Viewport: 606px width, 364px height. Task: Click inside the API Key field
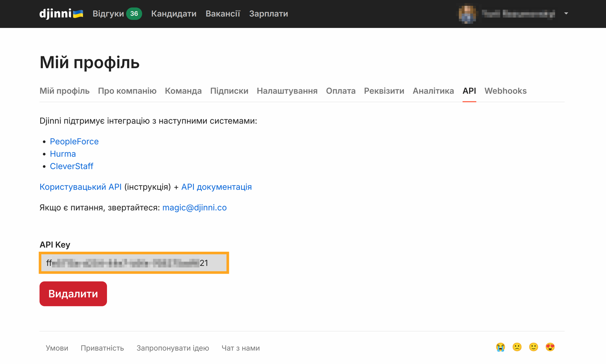[134, 263]
